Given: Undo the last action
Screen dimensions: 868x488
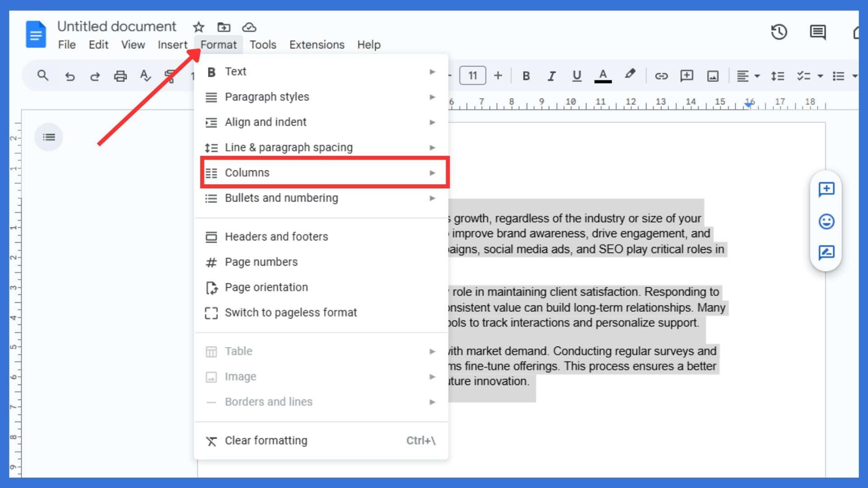Looking at the screenshot, I should (70, 76).
